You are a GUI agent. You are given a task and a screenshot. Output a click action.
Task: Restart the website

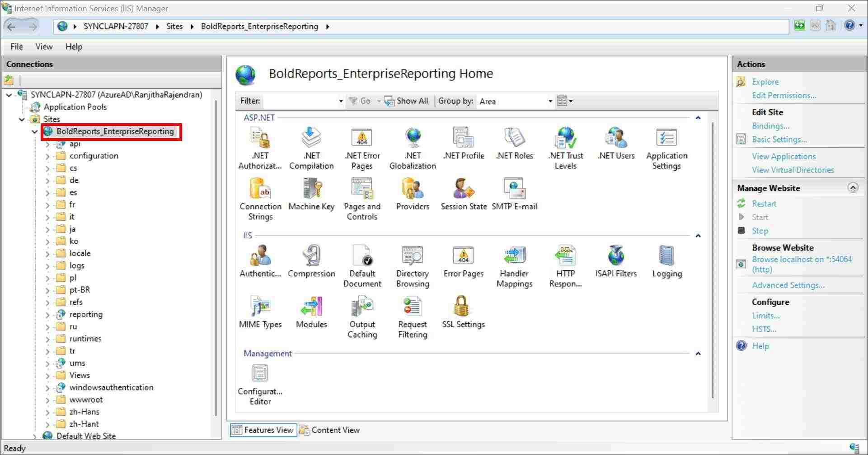[x=764, y=204]
